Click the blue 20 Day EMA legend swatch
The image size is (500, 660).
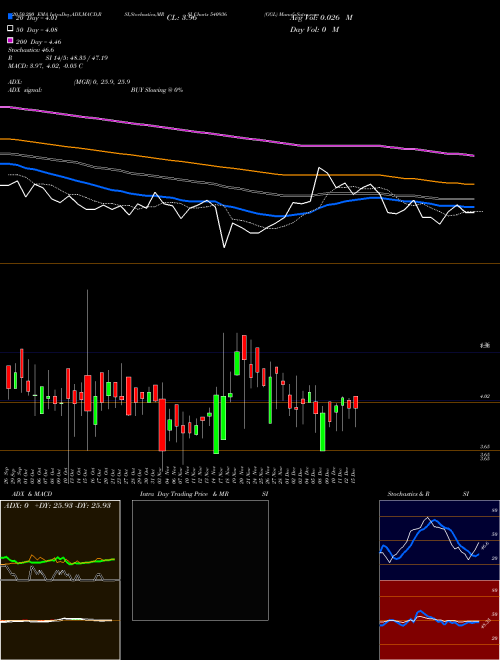[x=11, y=17]
